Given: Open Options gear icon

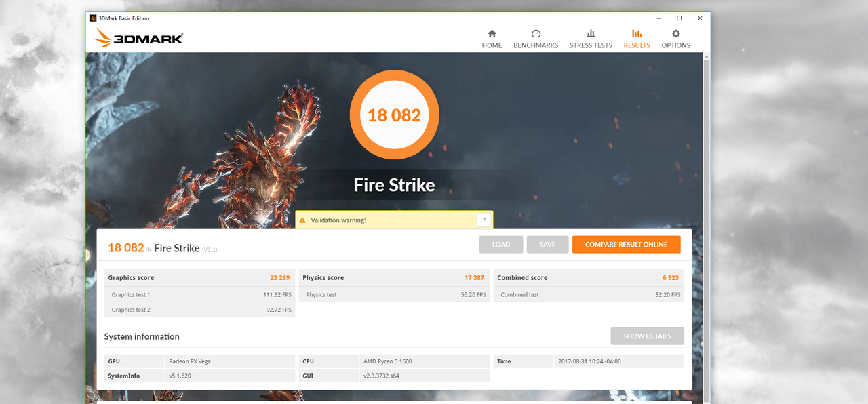Looking at the screenshot, I should [676, 33].
